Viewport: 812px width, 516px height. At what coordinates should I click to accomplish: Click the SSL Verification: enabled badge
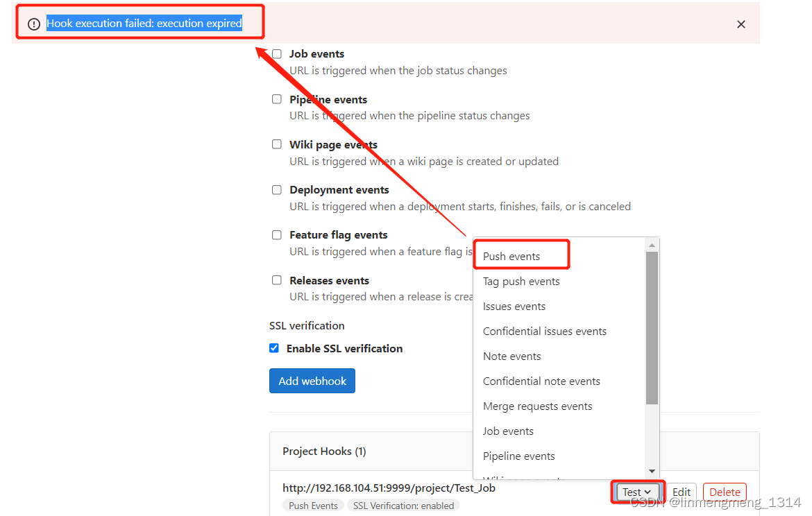coord(403,506)
